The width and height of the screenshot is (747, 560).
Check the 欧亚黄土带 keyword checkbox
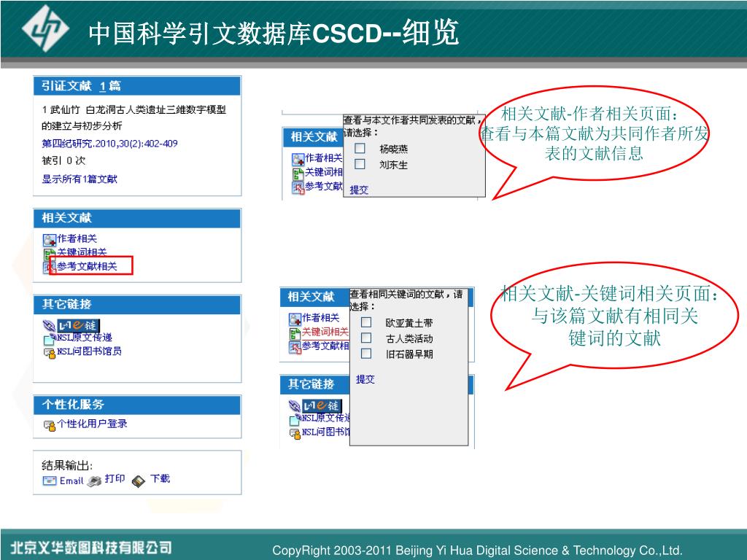pos(366,322)
